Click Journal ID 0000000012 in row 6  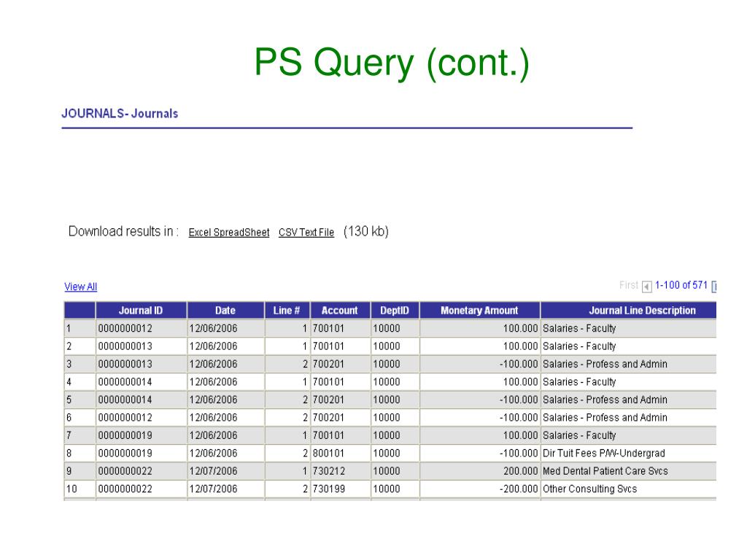125,418
